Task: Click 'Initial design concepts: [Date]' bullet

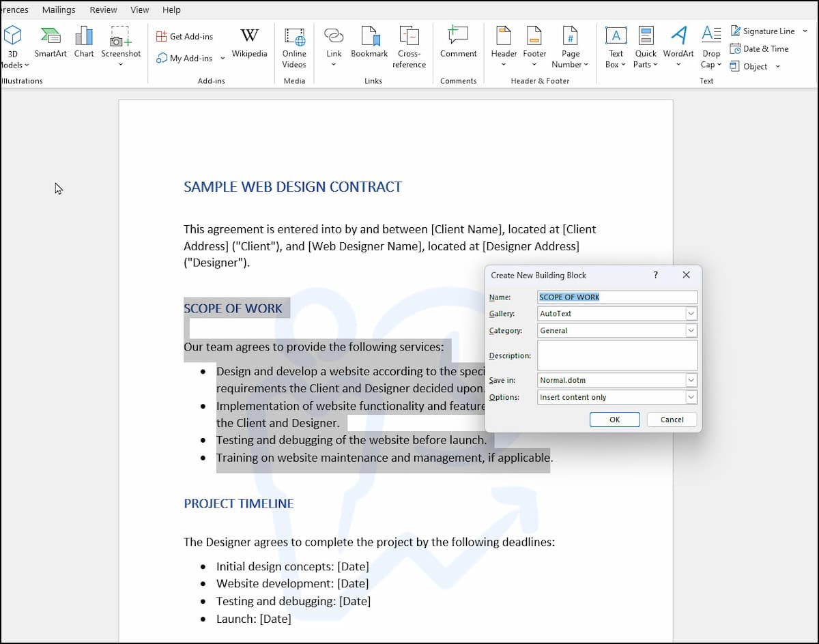Action: pyautogui.click(x=293, y=566)
